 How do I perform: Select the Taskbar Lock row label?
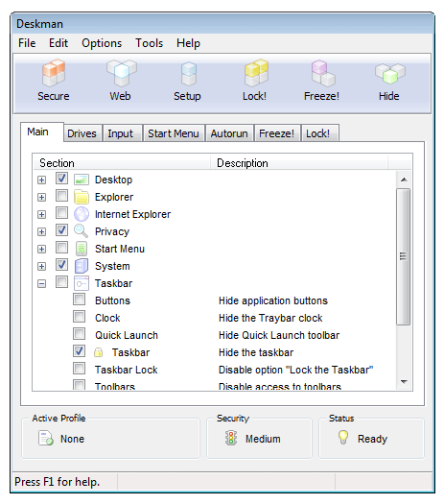127,370
